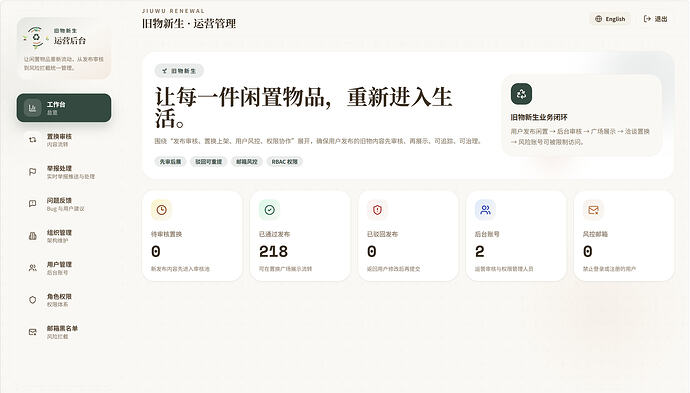Click the 组织管理 building icon
The height and width of the screenshot is (393, 690).
33,236
